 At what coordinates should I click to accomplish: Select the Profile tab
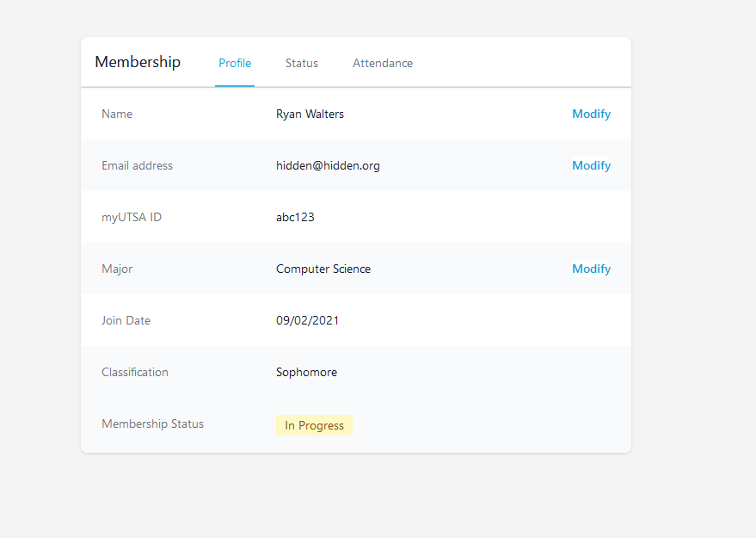(x=235, y=63)
